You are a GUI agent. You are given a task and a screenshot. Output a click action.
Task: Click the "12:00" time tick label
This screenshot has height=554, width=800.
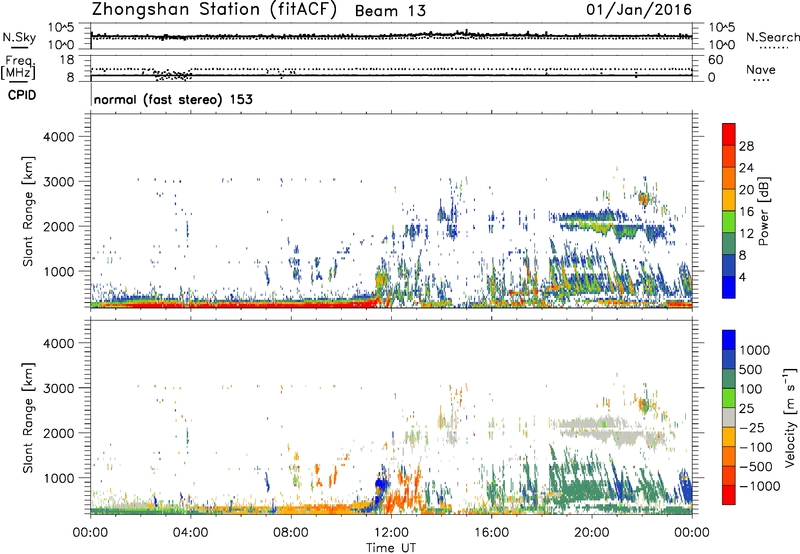391,533
